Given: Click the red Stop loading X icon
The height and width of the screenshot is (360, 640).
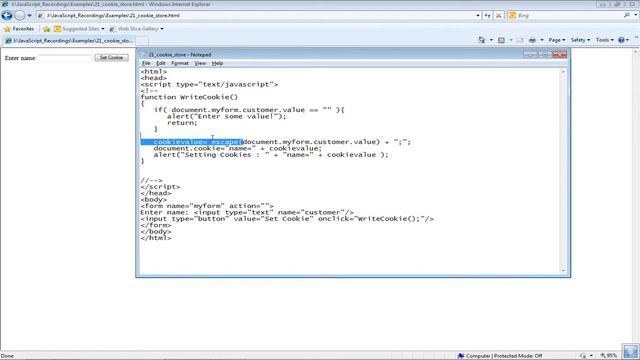Looking at the screenshot, I should 498,16.
